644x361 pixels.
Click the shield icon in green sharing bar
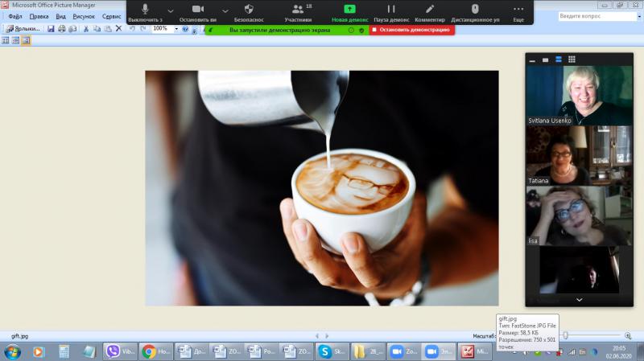point(361,31)
